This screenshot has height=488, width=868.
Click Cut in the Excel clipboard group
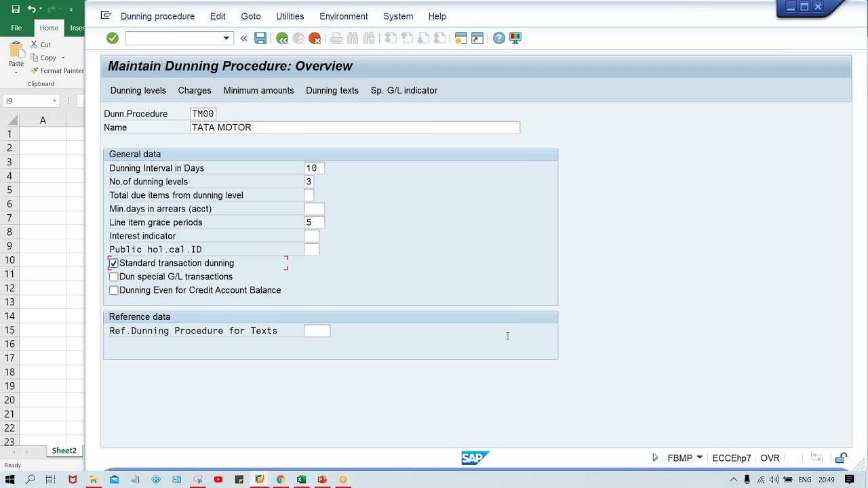[x=41, y=45]
